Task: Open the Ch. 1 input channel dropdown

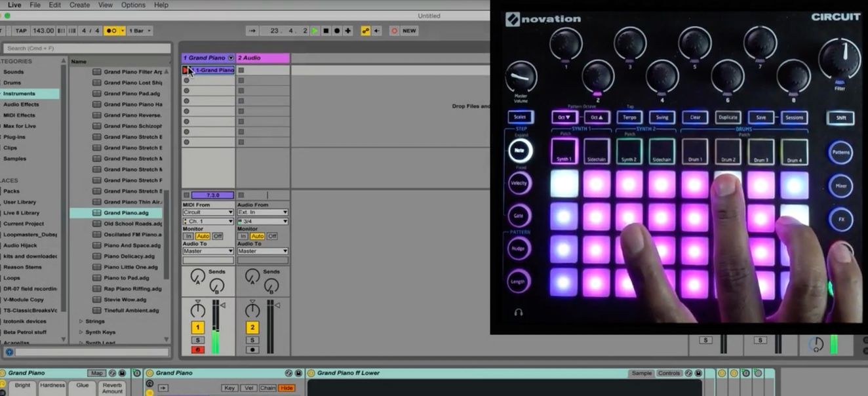Action: click(208, 222)
